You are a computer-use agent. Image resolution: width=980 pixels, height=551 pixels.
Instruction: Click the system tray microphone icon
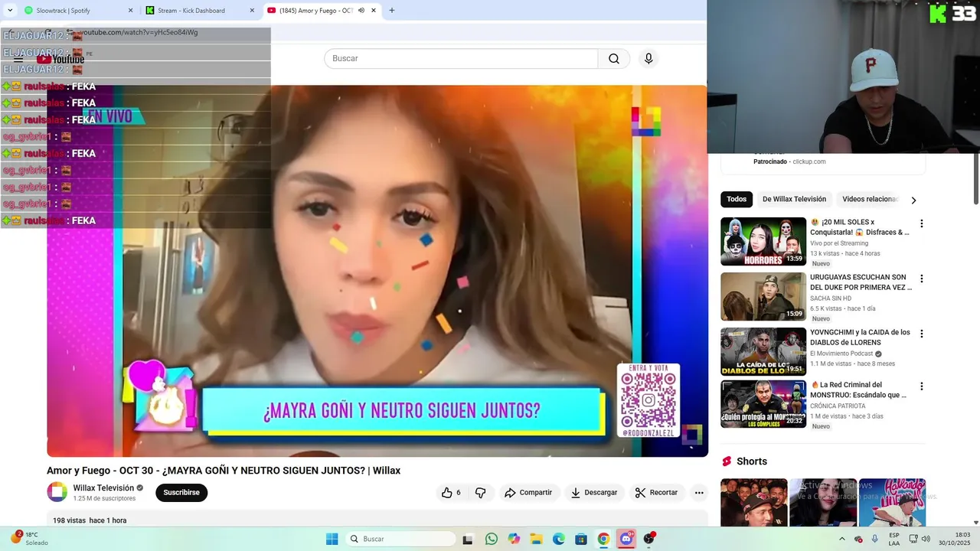point(874,539)
